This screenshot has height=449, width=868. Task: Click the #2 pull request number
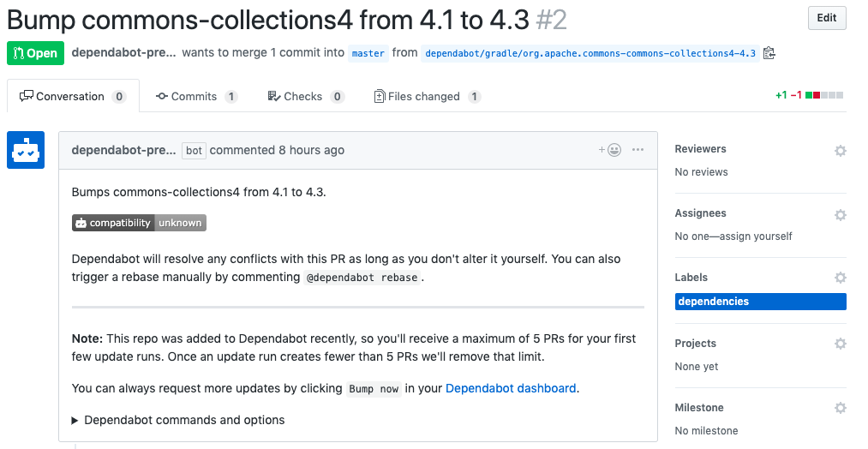point(551,20)
